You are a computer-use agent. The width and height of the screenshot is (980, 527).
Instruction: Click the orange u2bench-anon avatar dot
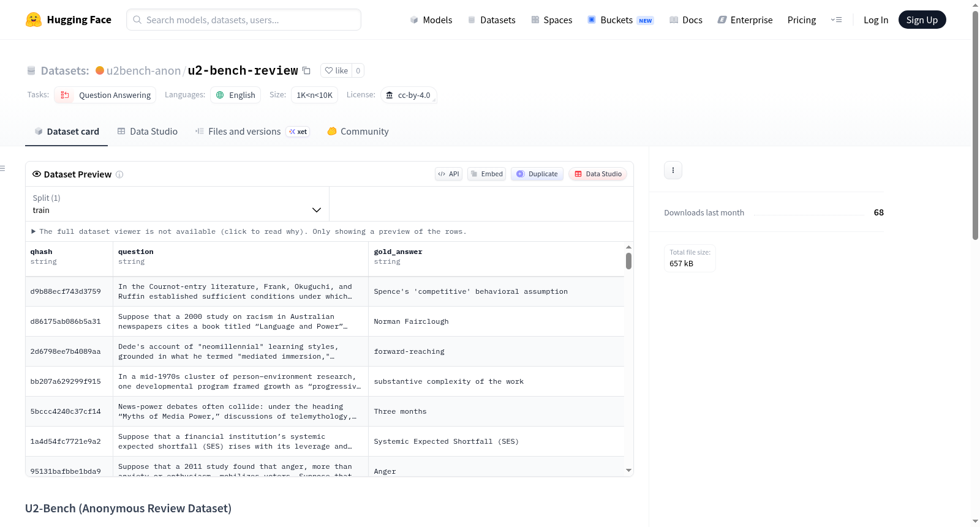point(100,70)
